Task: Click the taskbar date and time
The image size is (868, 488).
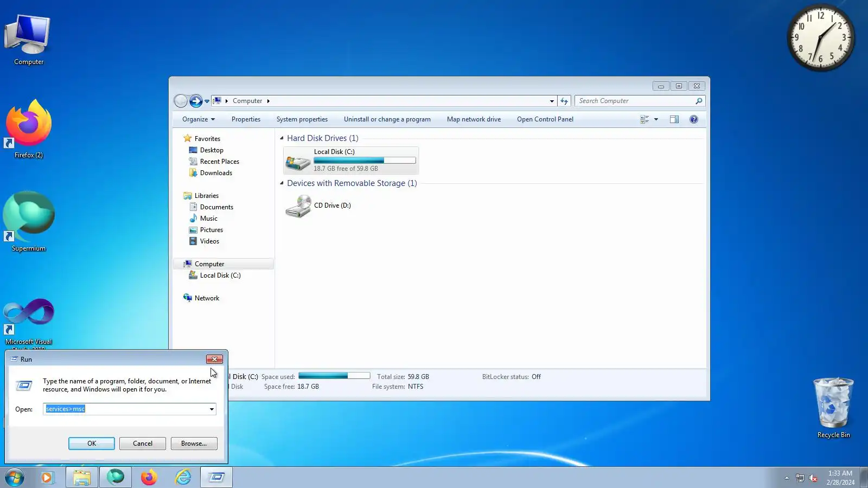Action: coord(840,478)
